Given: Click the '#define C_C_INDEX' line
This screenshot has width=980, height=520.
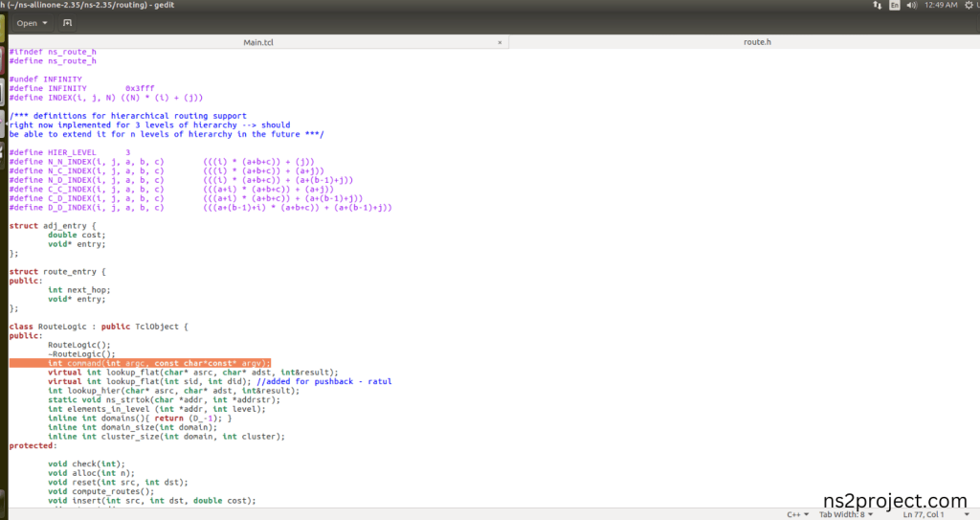Looking at the screenshot, I should coord(172,189).
